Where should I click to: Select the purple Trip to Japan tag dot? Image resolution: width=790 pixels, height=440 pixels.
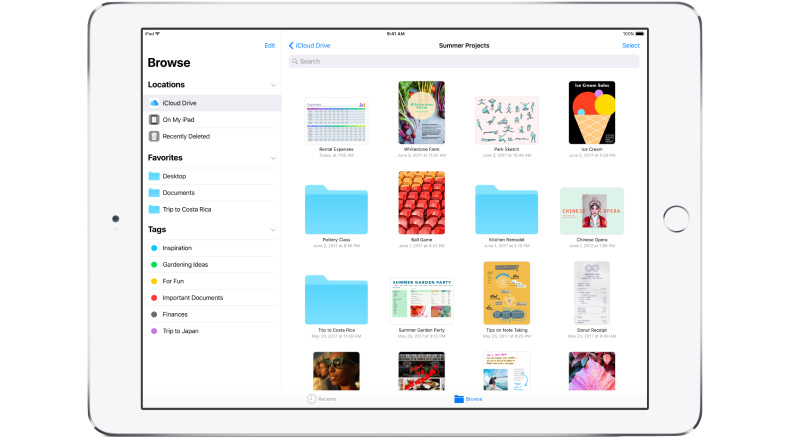pos(154,331)
